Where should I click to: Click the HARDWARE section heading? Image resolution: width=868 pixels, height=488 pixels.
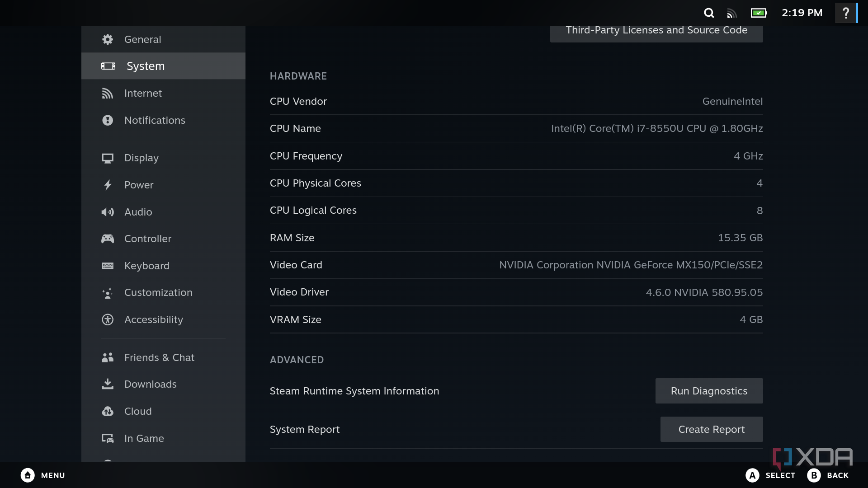[298, 76]
